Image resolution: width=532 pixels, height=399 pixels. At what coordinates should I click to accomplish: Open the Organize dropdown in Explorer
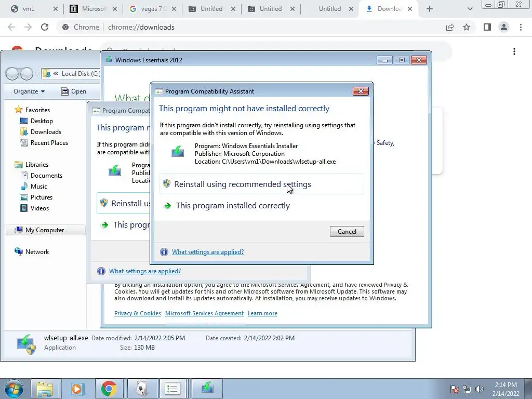click(x=29, y=91)
